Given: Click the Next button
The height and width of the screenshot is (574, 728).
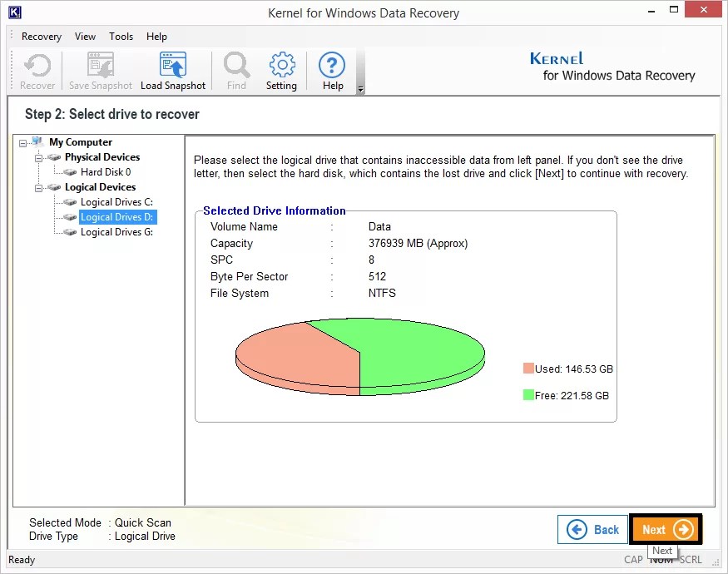Looking at the screenshot, I should (665, 529).
